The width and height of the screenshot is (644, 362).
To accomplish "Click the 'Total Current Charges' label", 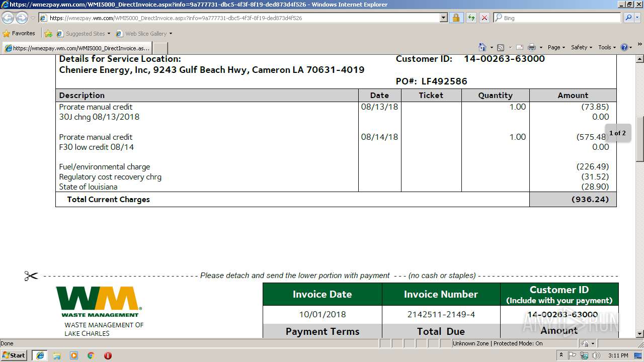I will click(x=108, y=200).
